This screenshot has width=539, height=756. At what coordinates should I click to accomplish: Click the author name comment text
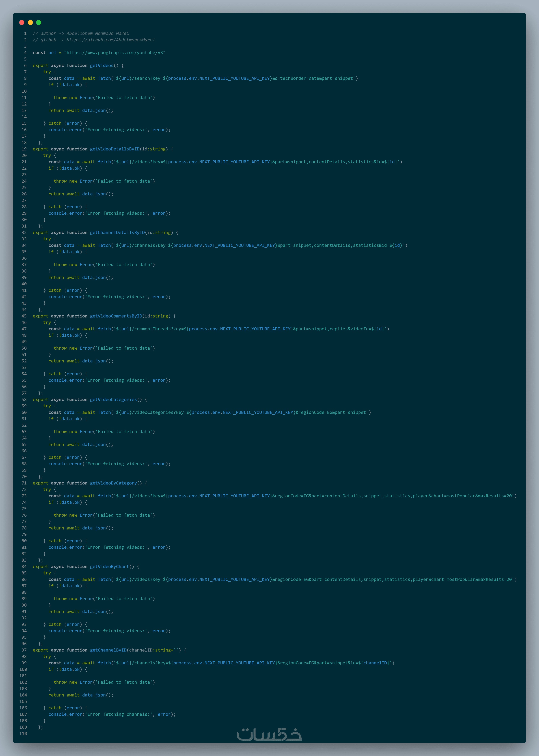[98, 33]
